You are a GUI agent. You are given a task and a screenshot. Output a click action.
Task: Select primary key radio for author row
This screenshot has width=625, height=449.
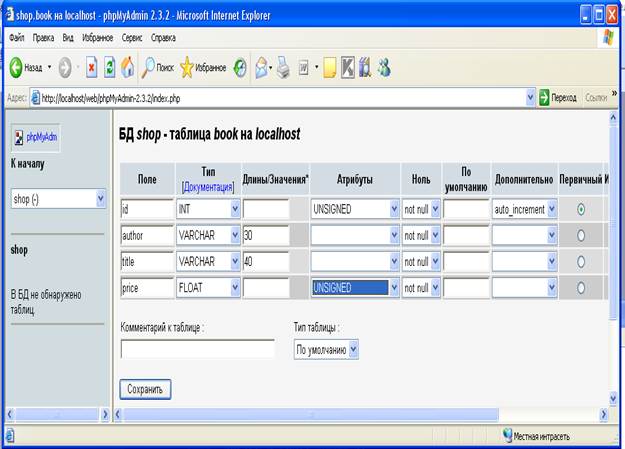(x=581, y=236)
